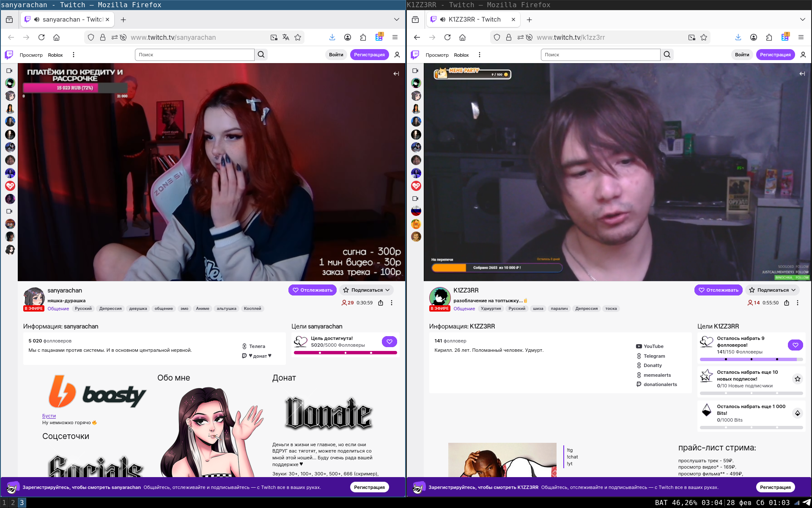Bookmark the k1zz3rr page with star

click(x=704, y=37)
